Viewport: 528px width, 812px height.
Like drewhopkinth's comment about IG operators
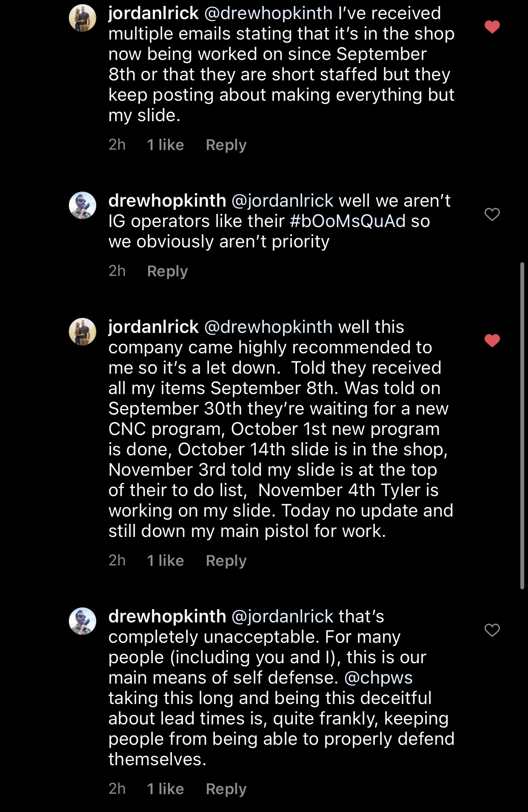pyautogui.click(x=492, y=214)
